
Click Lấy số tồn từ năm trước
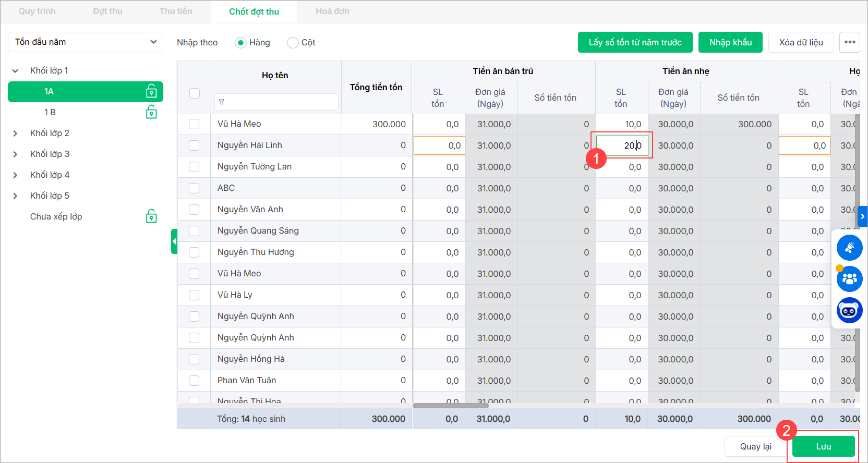click(635, 43)
